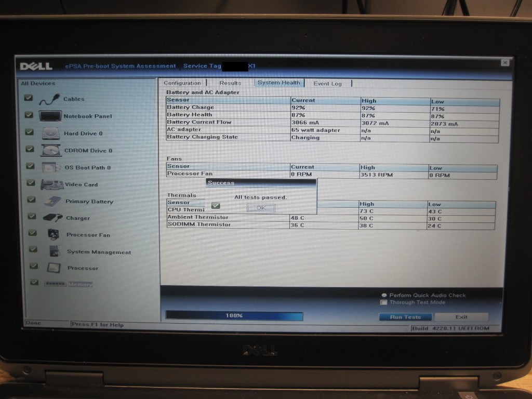532x399 pixels.
Task: Click the Notebook Panel icon
Action: 50,116
